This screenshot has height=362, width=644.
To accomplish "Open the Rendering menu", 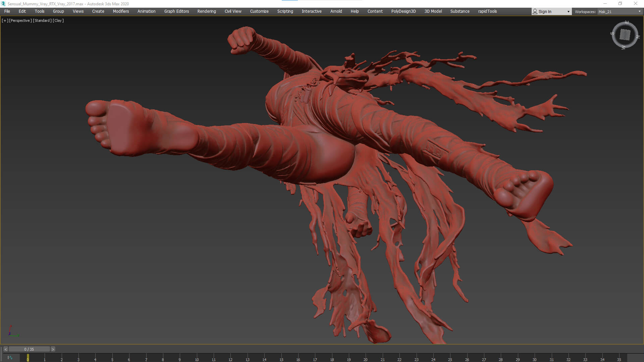I will pos(207,11).
